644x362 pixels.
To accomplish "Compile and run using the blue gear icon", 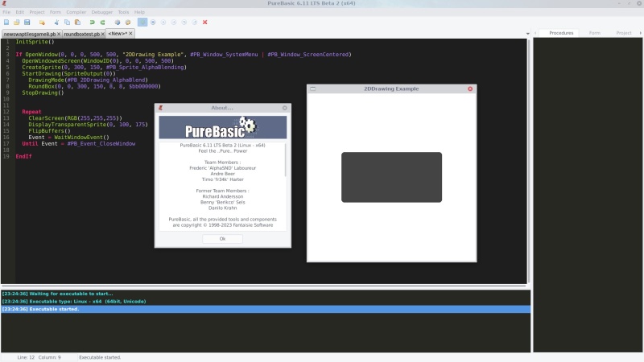I will pos(117,23).
